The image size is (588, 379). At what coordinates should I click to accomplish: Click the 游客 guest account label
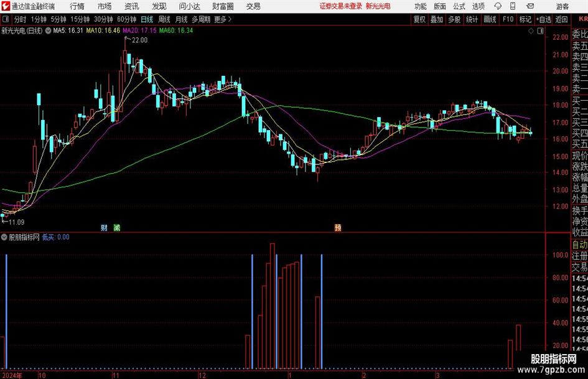(562, 6)
